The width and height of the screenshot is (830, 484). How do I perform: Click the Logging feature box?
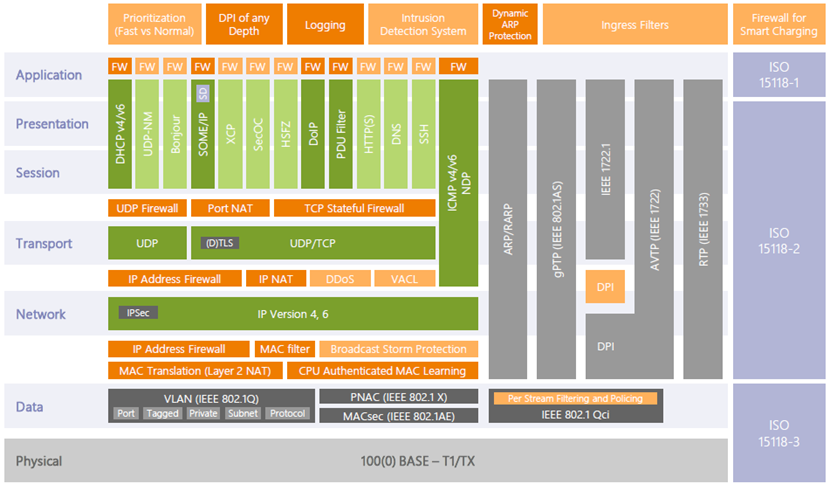(x=325, y=25)
